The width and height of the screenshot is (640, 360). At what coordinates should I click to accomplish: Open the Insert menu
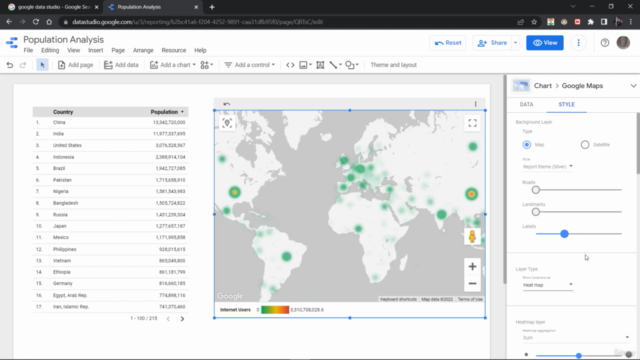(x=96, y=50)
